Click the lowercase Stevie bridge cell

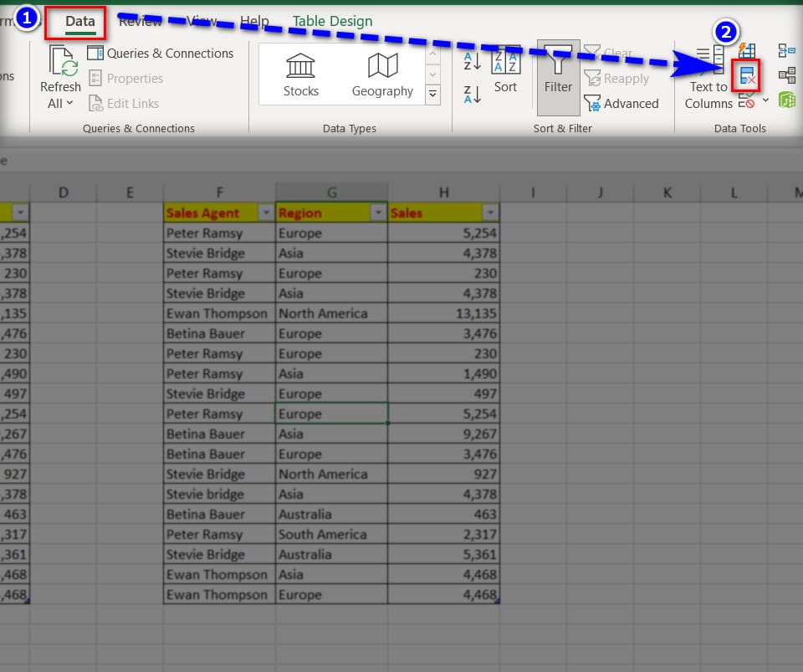pos(219,494)
